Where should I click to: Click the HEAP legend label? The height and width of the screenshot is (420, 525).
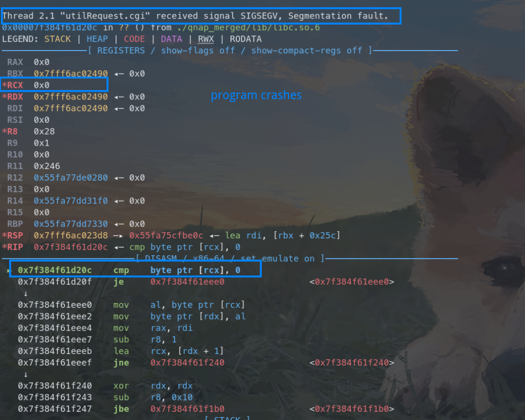pyautogui.click(x=97, y=39)
